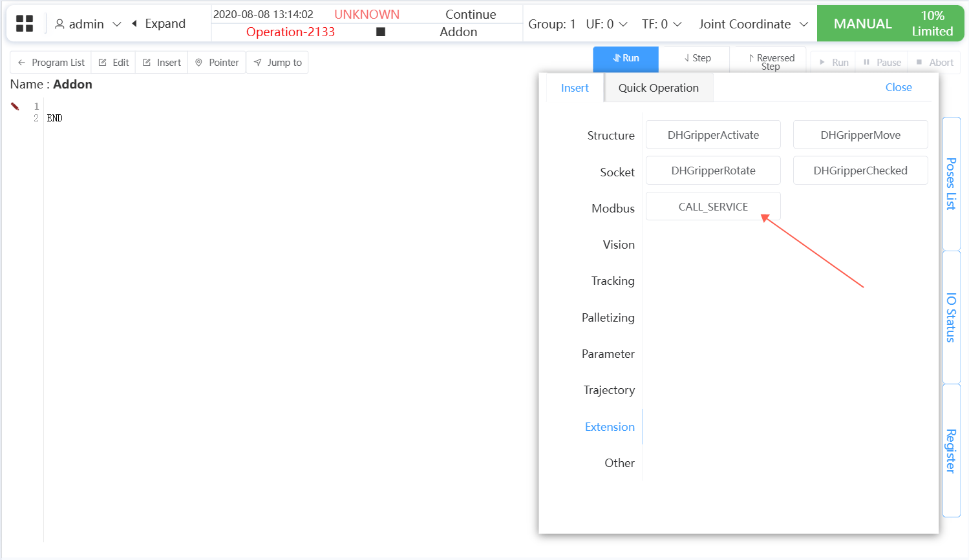This screenshot has height=560, width=969.
Task: Click the Pointer toolbar button
Action: (x=217, y=63)
